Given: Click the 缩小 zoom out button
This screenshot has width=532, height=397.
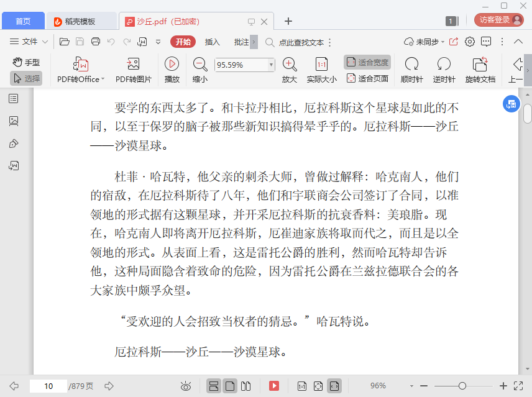Looking at the screenshot, I should coord(200,70).
